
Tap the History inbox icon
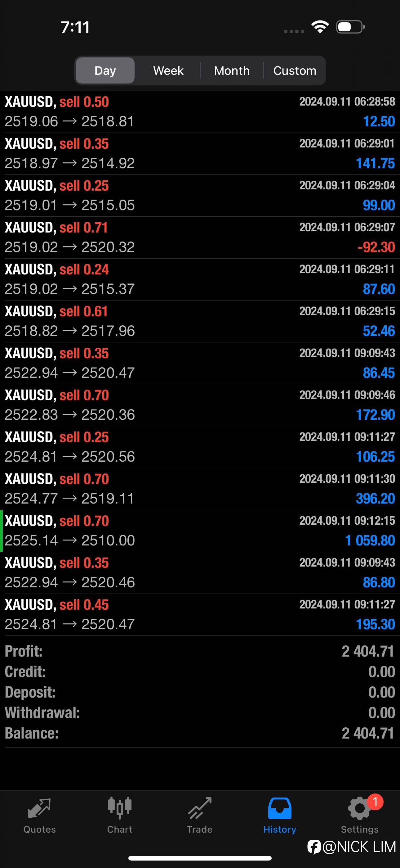[x=279, y=808]
